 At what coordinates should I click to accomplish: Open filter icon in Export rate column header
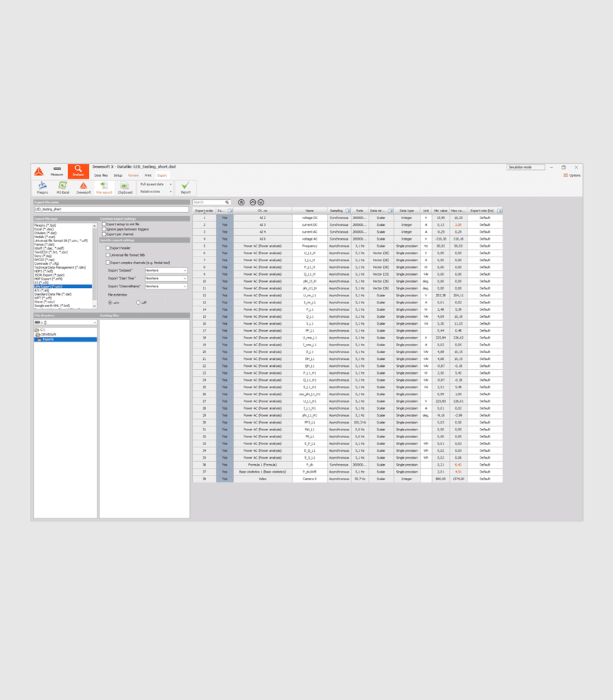[500, 211]
